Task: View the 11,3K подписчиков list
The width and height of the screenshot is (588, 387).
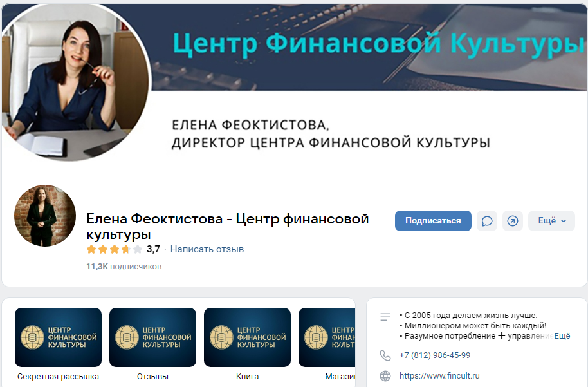Action: coord(124,267)
